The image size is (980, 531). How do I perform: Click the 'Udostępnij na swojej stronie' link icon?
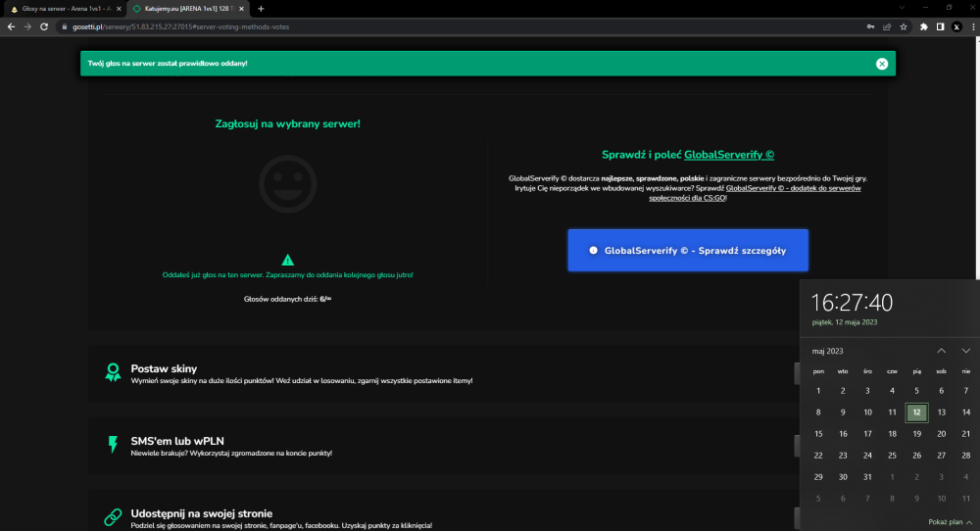coord(113,517)
